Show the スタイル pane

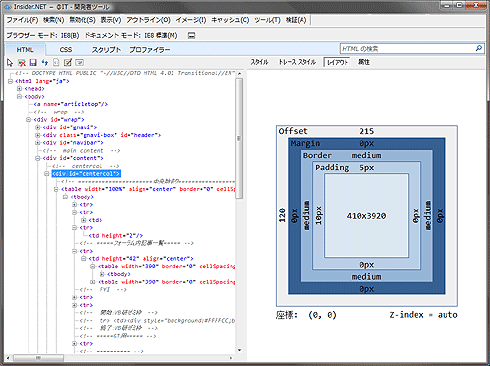[259, 62]
